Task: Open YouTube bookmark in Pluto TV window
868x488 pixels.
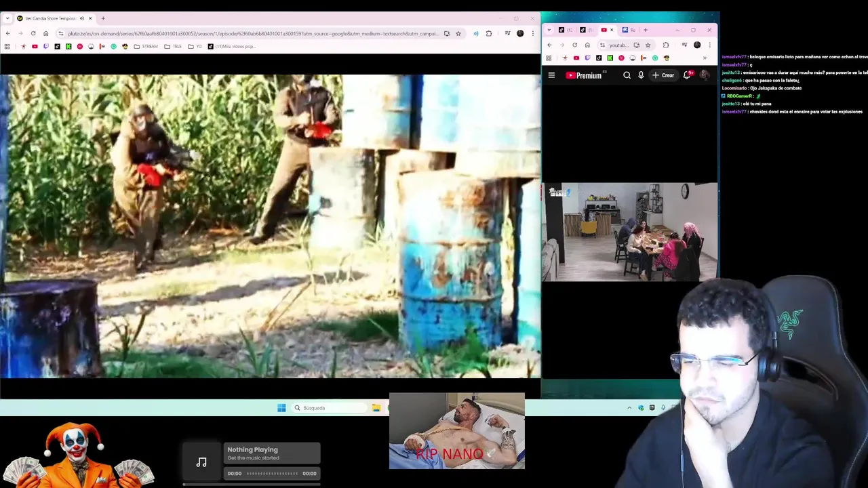Action: click(35, 46)
